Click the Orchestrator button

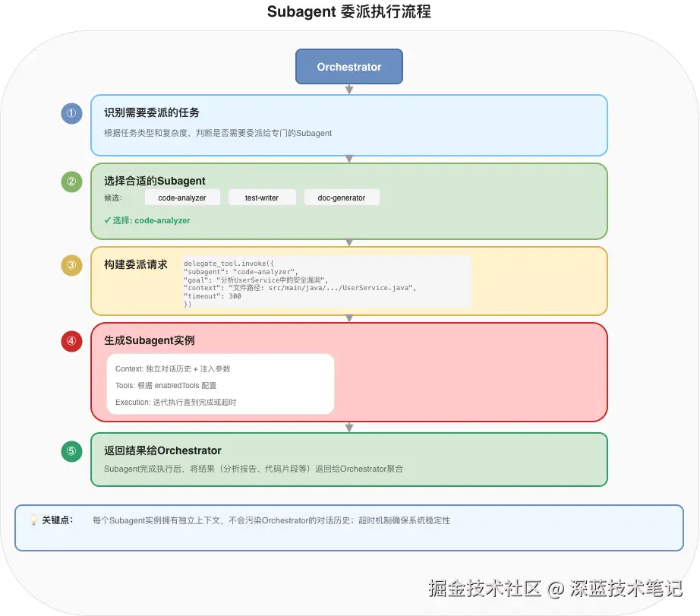[x=349, y=66]
